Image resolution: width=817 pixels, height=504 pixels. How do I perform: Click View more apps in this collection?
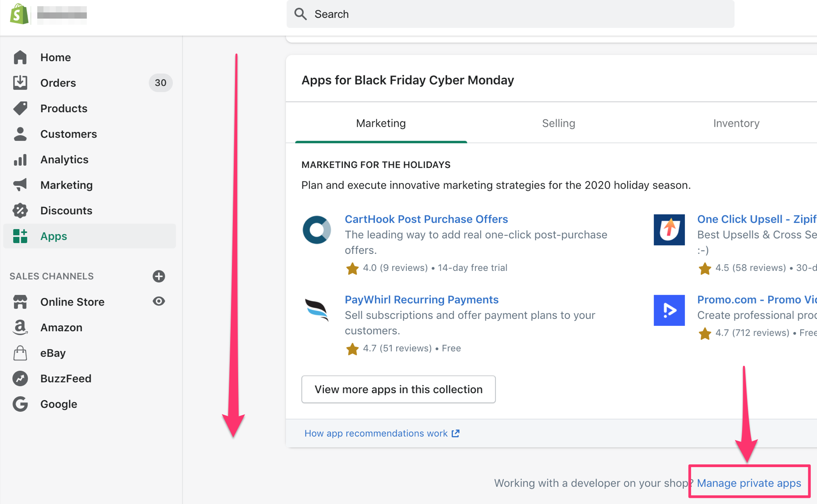(398, 389)
